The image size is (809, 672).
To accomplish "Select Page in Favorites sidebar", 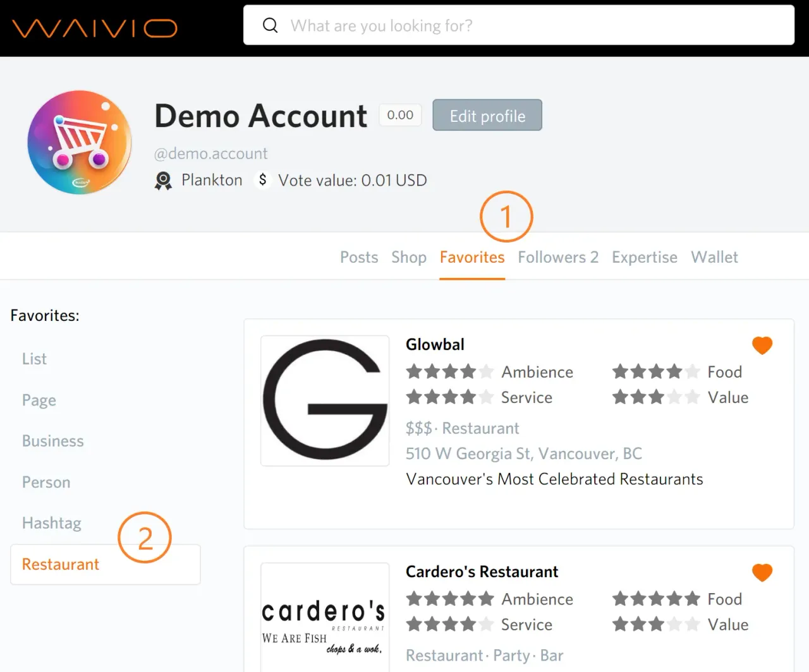I will pyautogui.click(x=39, y=400).
